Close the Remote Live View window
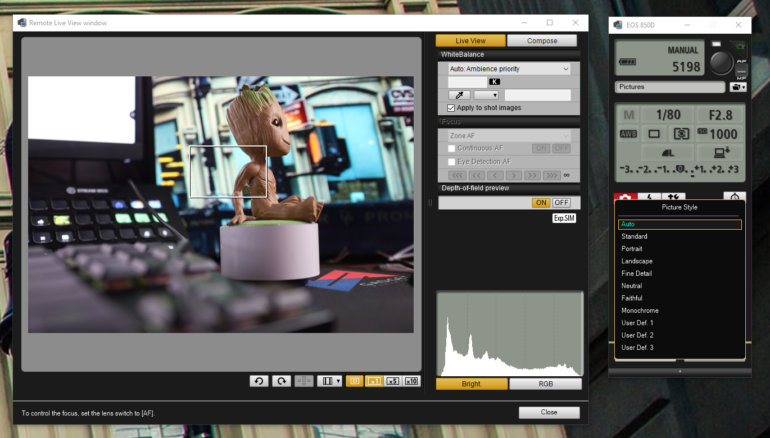 coord(549,412)
